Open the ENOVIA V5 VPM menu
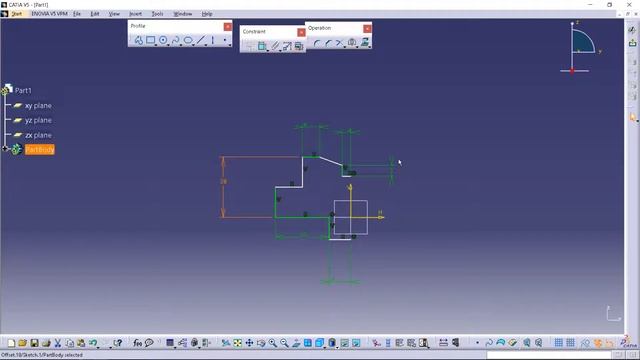Image resolution: width=640 pixels, height=360 pixels. point(49,14)
